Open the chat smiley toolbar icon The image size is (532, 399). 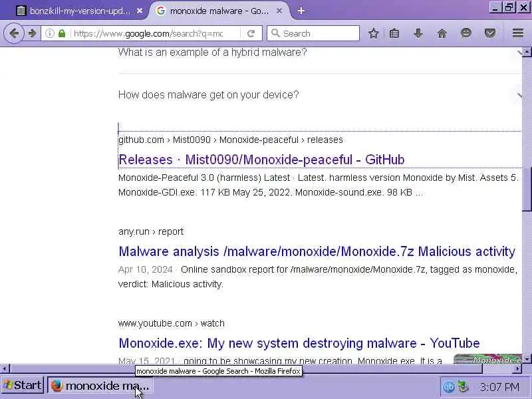[x=466, y=33]
